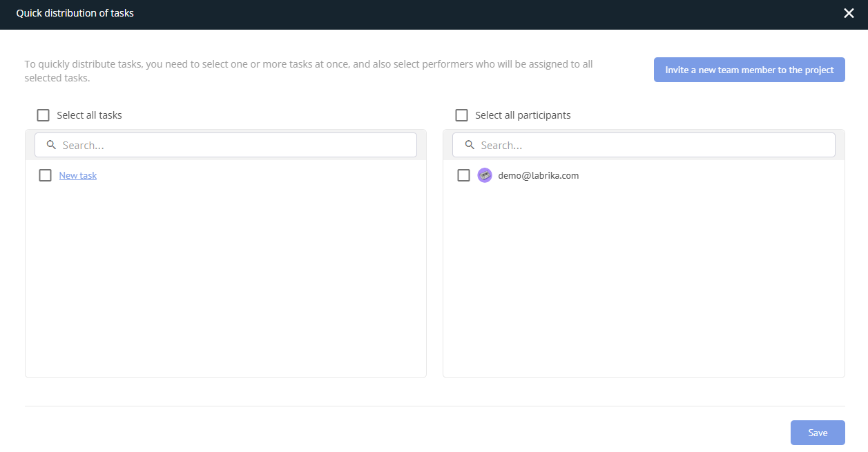Viewport: 868px width, 452px height.
Task: Click magnifier icon in tasks search box
Action: (51, 145)
